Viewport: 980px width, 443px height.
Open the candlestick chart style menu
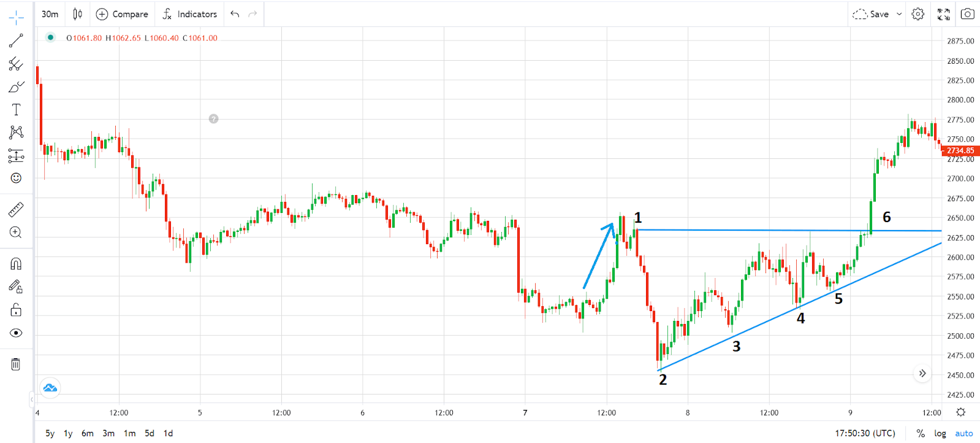(x=78, y=14)
